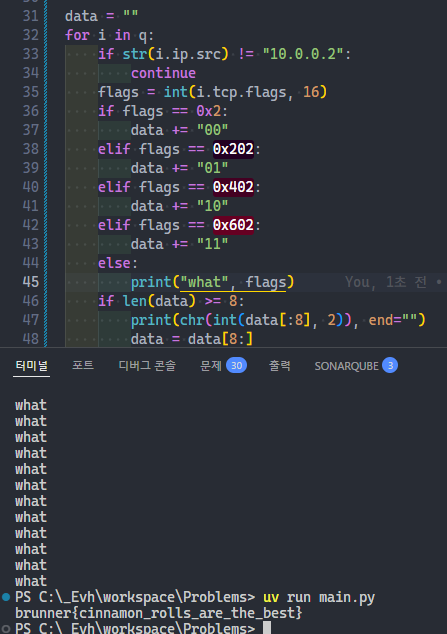Select the 0x202 color-highlighted literal
This screenshot has width=447, height=634.
pyautogui.click(x=233, y=149)
